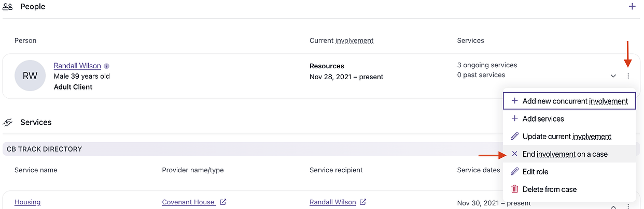The height and width of the screenshot is (209, 644).
Task: Choose End involvement on a case
Action: pyautogui.click(x=565, y=154)
